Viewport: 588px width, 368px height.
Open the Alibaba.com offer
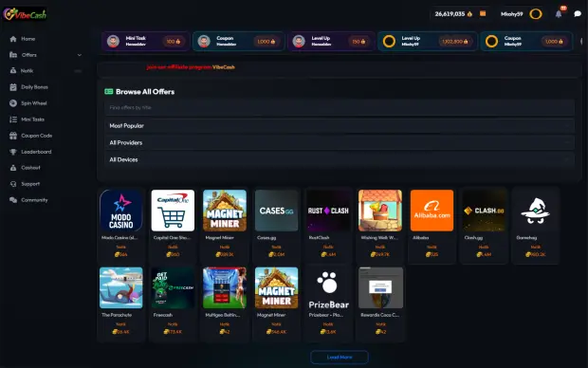coord(432,225)
